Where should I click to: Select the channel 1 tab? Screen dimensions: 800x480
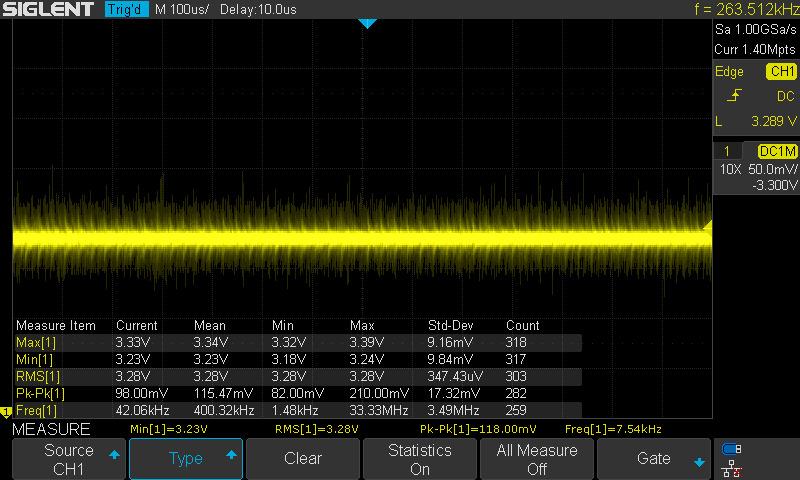point(727,151)
